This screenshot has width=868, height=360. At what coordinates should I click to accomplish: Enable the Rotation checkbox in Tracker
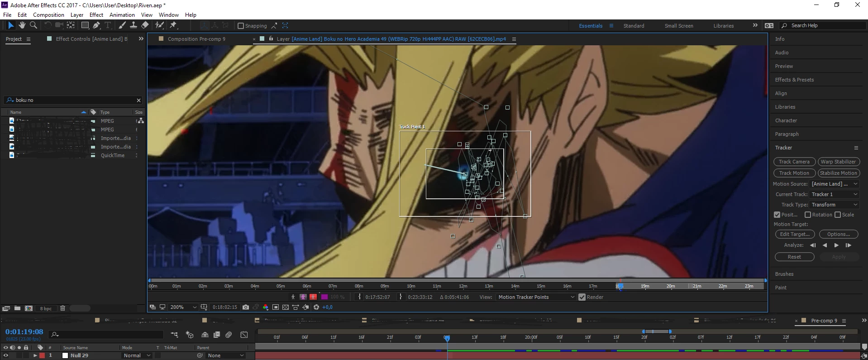pyautogui.click(x=808, y=215)
